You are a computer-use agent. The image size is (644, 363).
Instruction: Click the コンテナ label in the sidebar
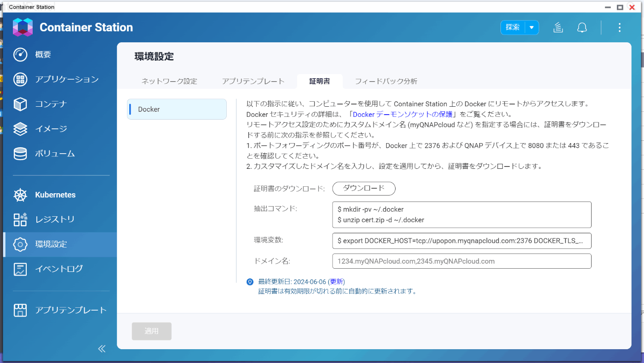click(51, 104)
